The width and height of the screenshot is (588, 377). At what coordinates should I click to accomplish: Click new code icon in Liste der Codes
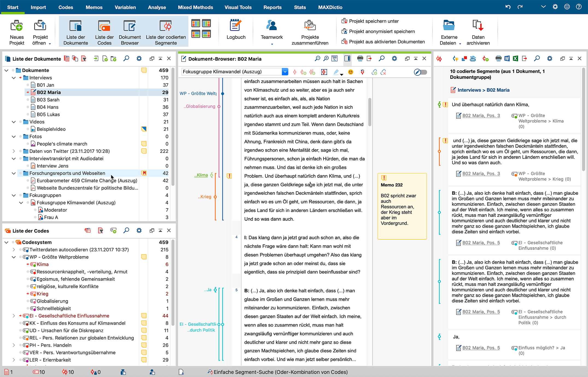[113, 231]
